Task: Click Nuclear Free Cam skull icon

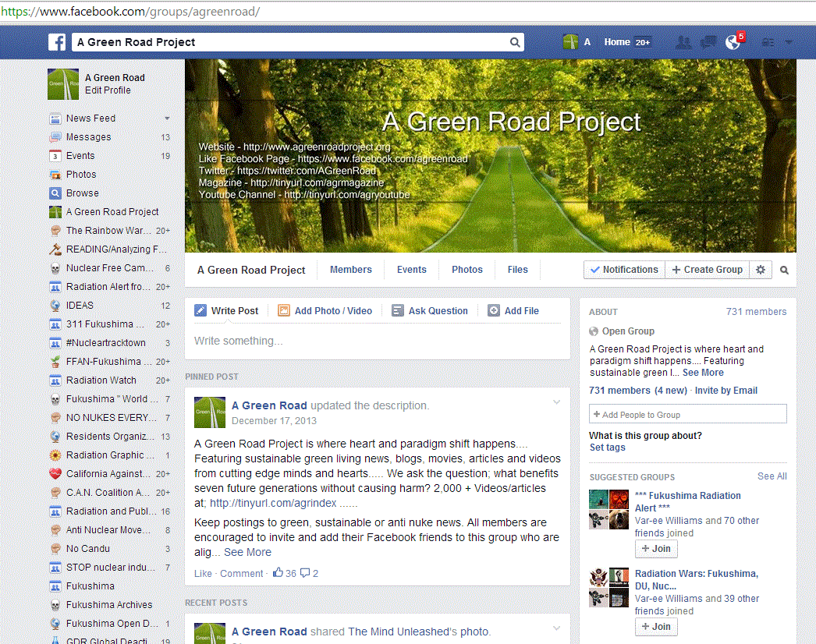Action: pos(55,268)
